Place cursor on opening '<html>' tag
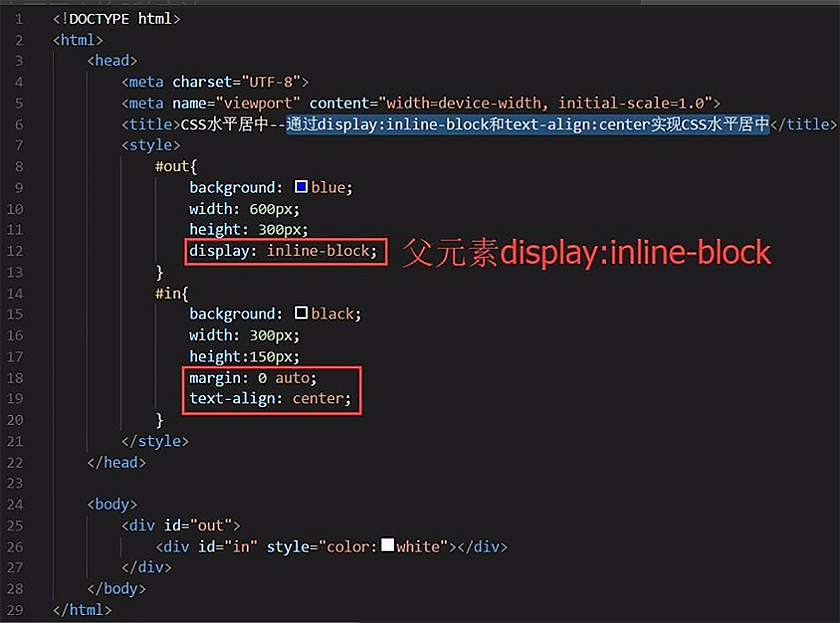Image resolution: width=840 pixels, height=623 pixels. coord(78,40)
